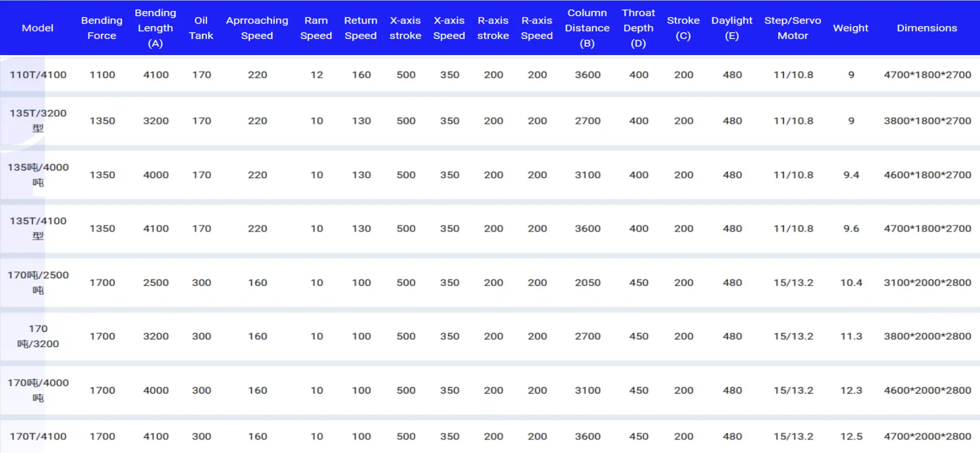Click the X-axis stroke column header
The image size is (980, 453).
point(405,28)
